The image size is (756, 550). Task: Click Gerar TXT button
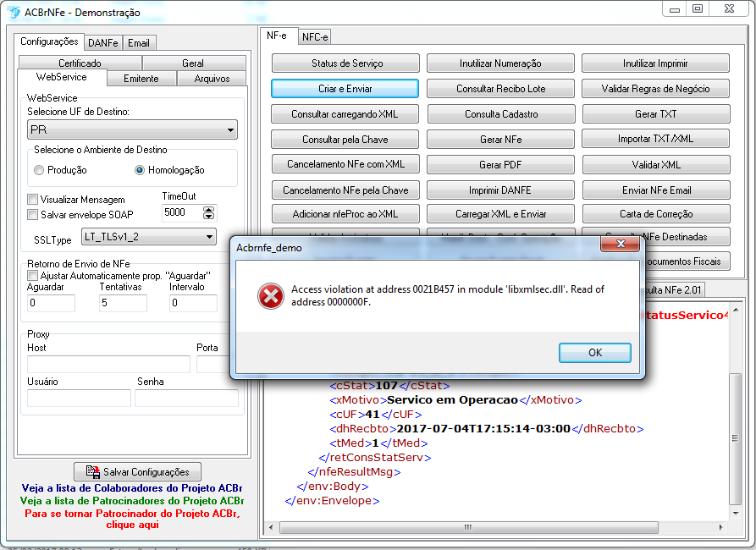click(x=656, y=114)
